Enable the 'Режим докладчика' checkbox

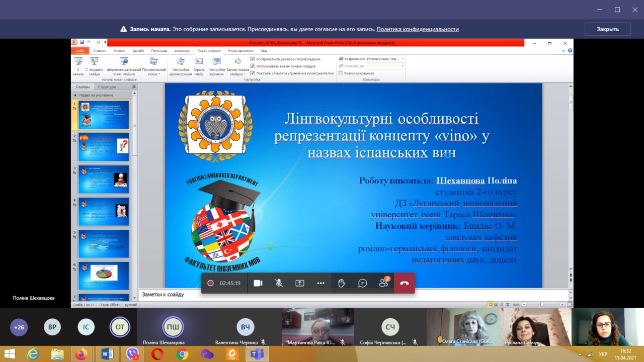click(x=341, y=73)
